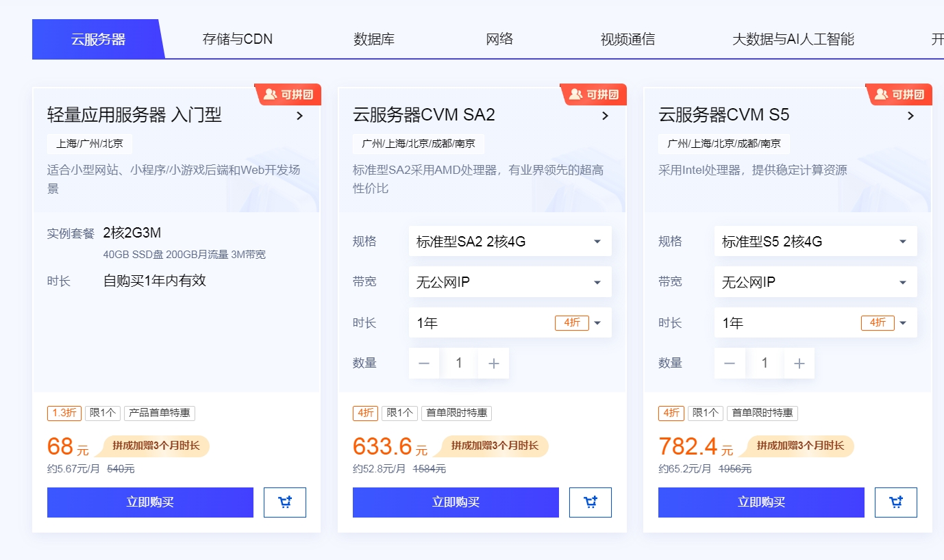Add 云服务器CVM S5 to shopping cart
The height and width of the screenshot is (560, 944).
point(896,502)
